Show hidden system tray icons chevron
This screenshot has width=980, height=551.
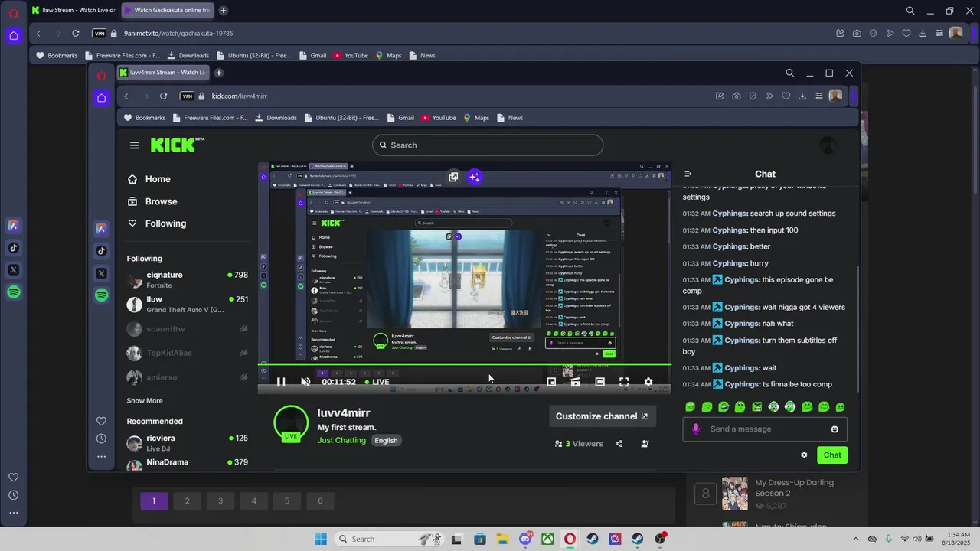coord(856,540)
